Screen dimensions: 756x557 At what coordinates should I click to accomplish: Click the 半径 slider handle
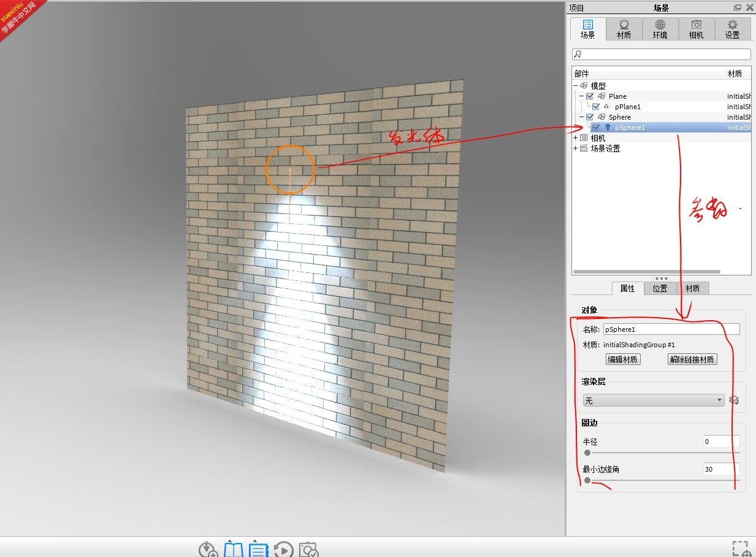587,453
